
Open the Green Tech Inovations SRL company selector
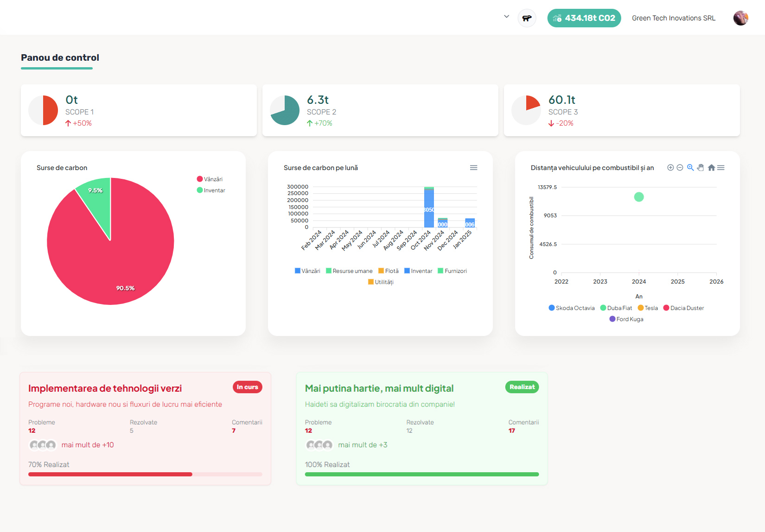pyautogui.click(x=673, y=18)
